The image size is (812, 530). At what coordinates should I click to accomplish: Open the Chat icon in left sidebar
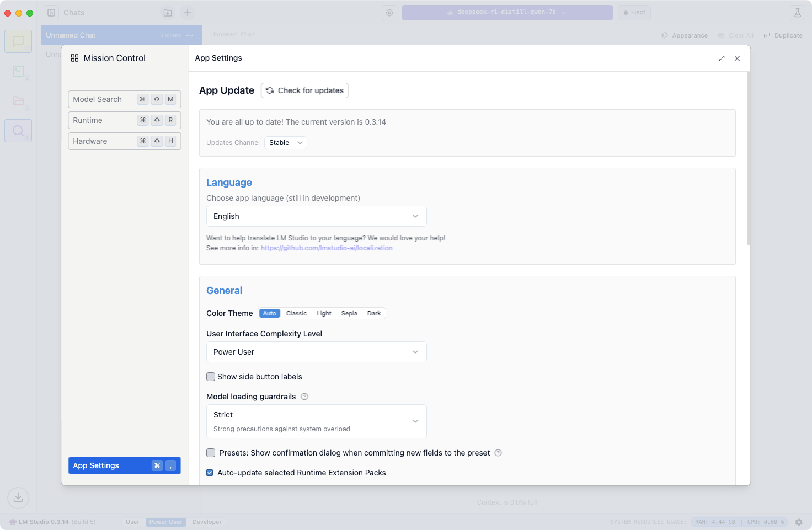click(x=18, y=41)
